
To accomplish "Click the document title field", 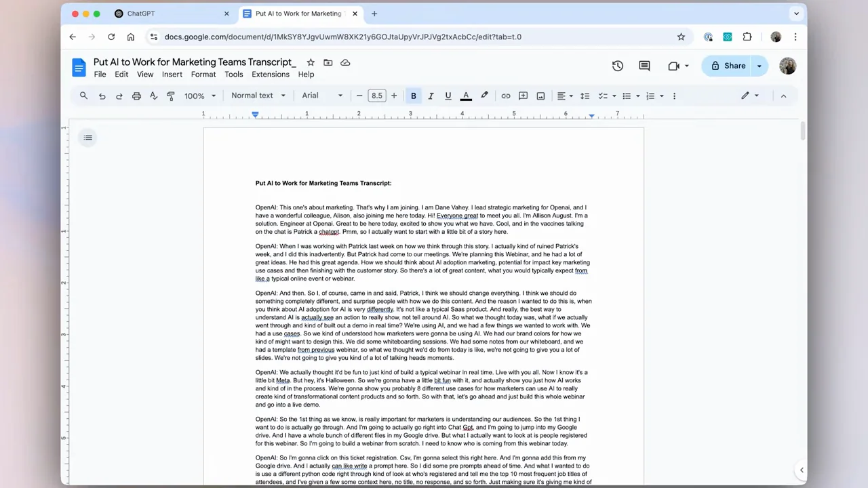I will tap(195, 62).
